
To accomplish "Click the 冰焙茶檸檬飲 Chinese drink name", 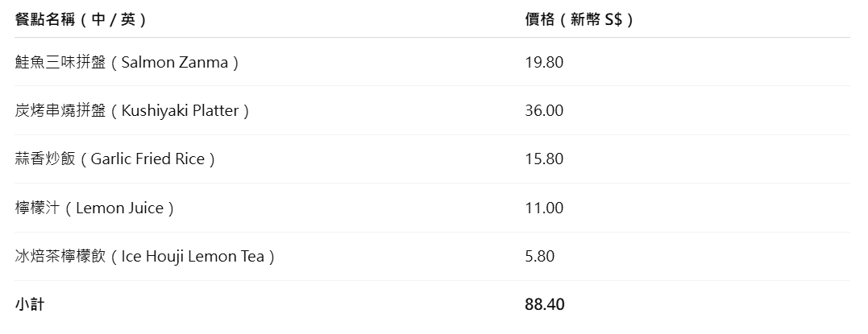I will point(60,257).
